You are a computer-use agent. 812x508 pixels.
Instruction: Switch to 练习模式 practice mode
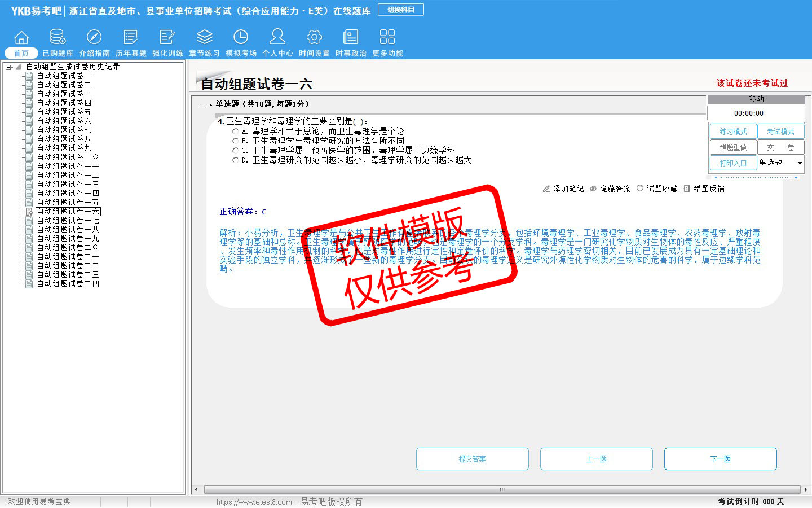[x=733, y=132]
